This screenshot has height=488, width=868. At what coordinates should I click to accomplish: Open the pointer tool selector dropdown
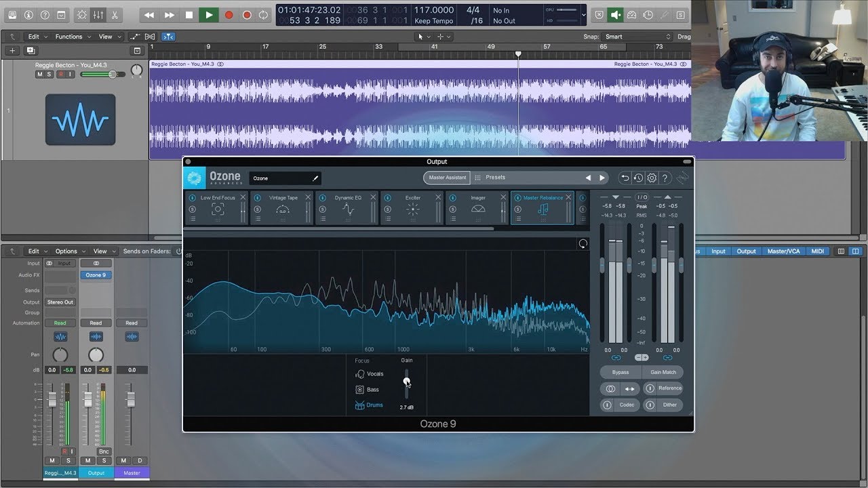[x=424, y=37]
